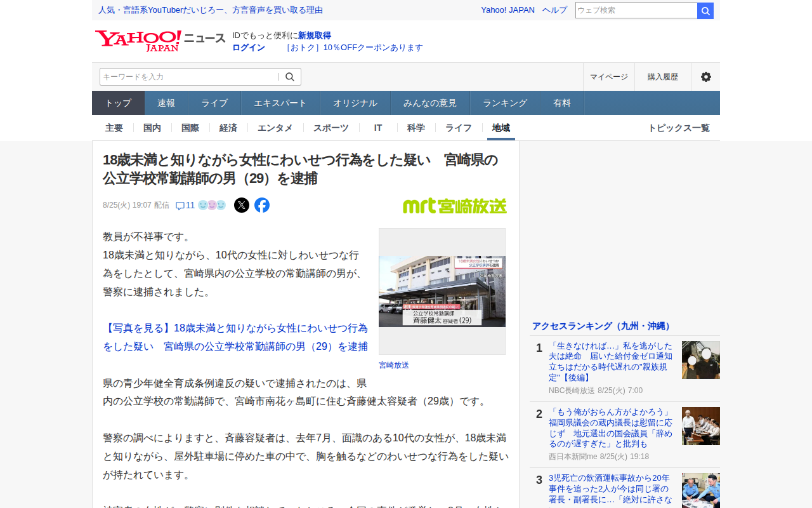812x508 pixels.
Task: Click the keyword search magnifier icon
Action: pos(290,77)
